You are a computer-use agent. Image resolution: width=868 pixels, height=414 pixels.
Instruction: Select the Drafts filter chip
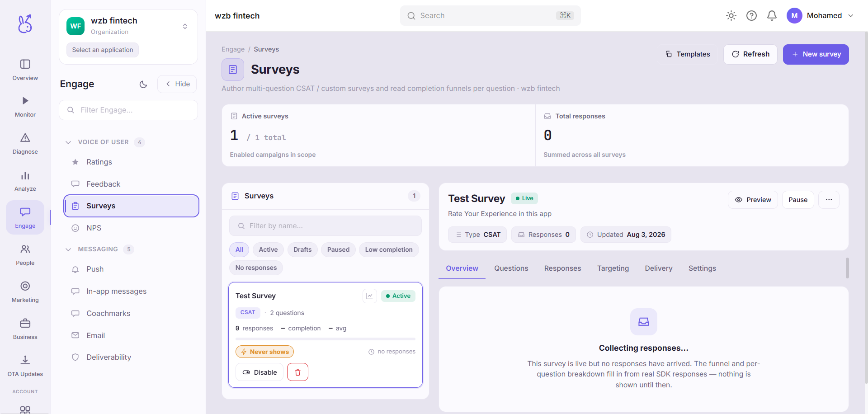(x=302, y=249)
